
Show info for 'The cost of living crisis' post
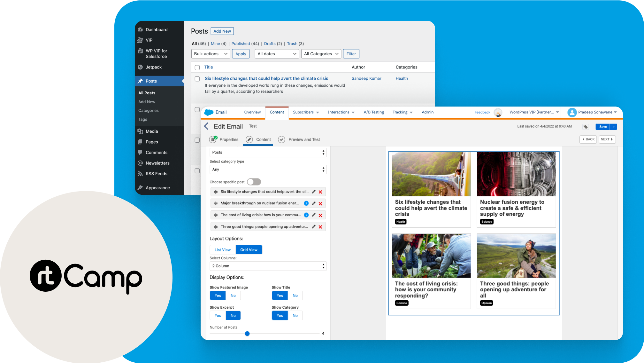306,215
